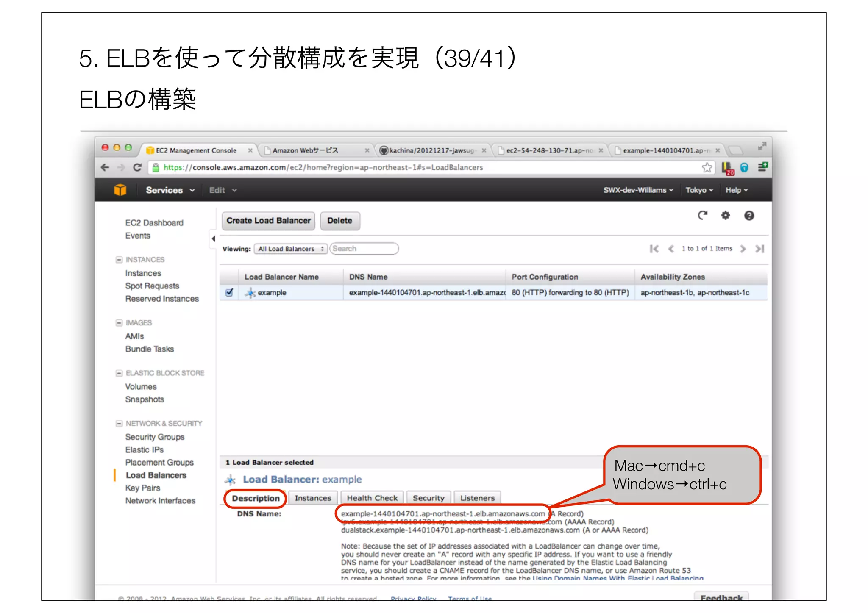Click the extension icon with the red 20 badge
868x613 pixels.
coord(727,168)
